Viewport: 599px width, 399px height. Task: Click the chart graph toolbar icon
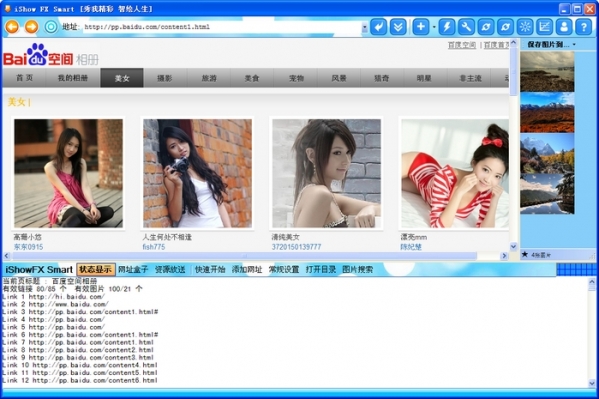click(544, 27)
